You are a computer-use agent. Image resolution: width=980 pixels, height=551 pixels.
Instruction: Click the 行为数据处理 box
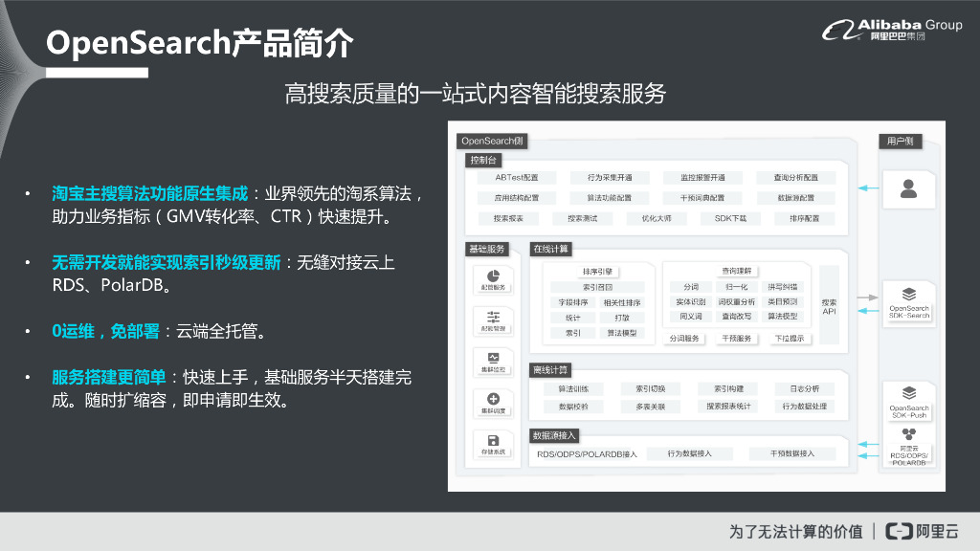click(x=805, y=407)
